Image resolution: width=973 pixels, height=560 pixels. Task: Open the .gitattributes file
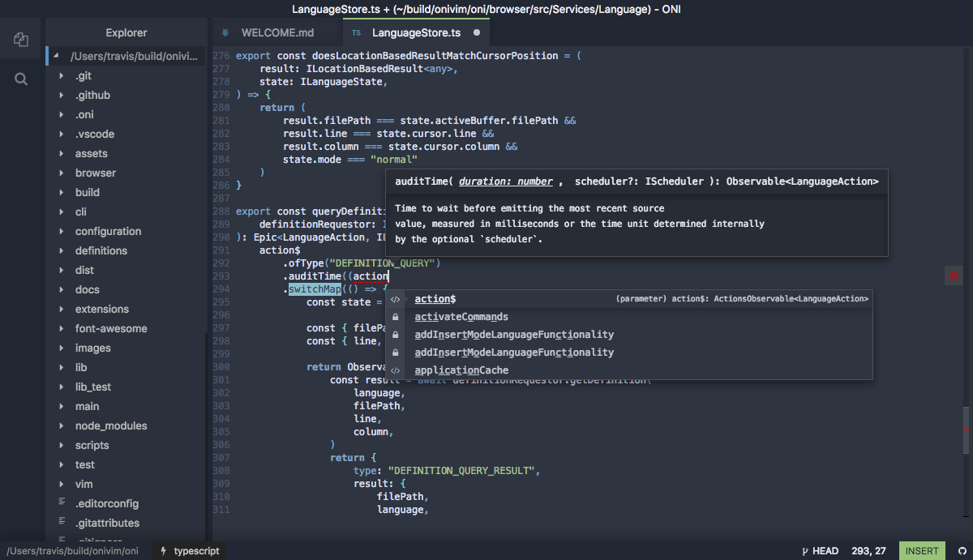[107, 523]
